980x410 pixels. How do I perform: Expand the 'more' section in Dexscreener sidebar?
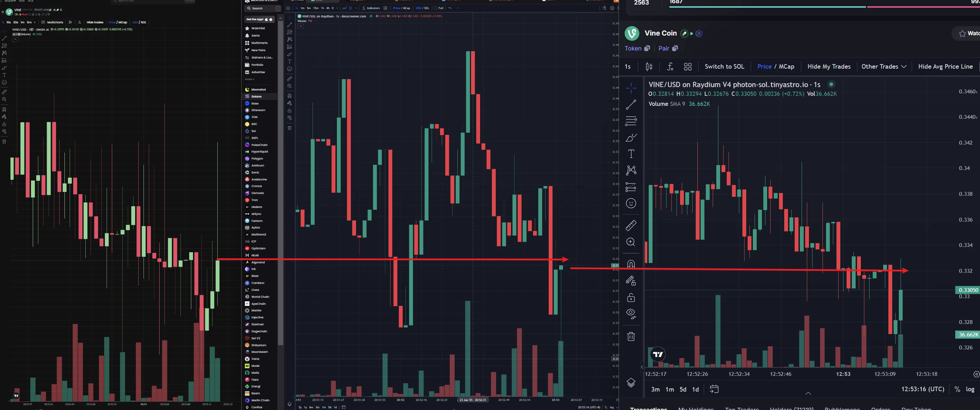pos(249,79)
